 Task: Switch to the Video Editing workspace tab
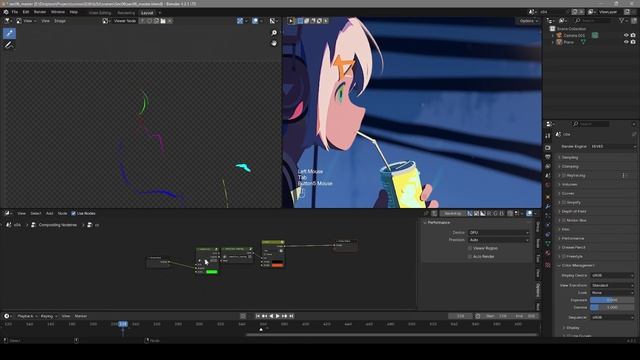[x=100, y=13]
